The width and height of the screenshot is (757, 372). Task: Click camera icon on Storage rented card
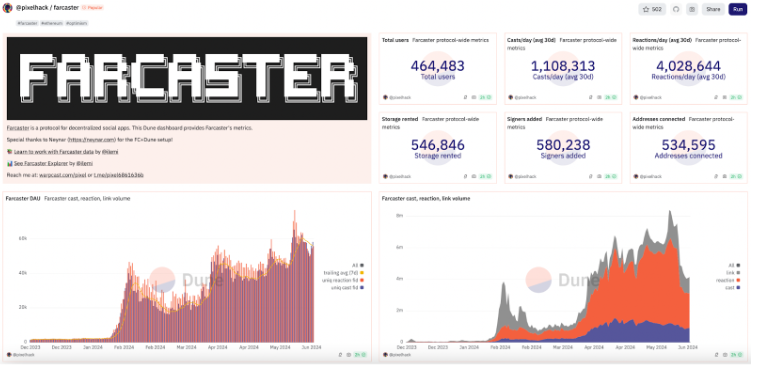pyautogui.click(x=474, y=177)
